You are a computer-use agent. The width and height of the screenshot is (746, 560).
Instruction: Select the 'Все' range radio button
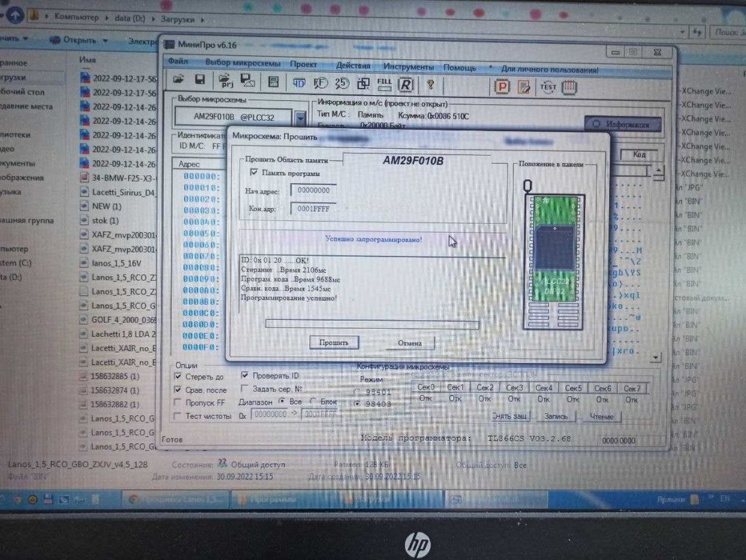point(282,402)
